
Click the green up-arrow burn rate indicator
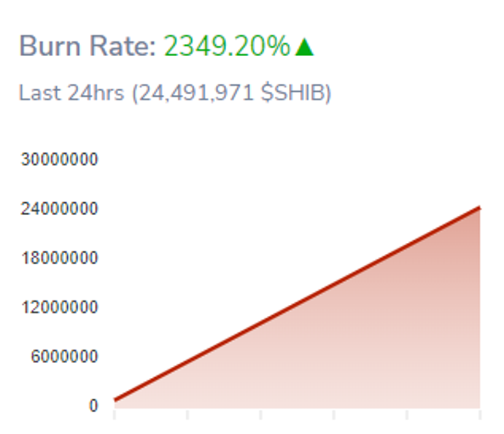(x=304, y=47)
